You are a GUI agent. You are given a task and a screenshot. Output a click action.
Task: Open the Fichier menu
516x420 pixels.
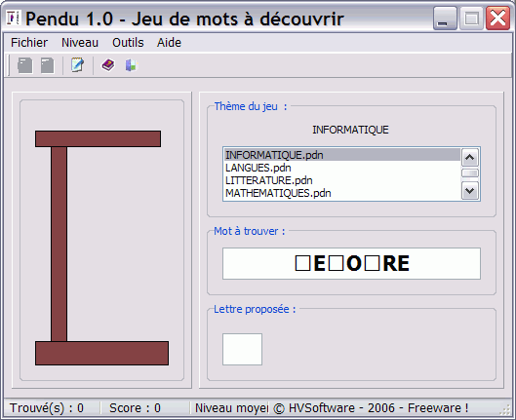pos(29,43)
